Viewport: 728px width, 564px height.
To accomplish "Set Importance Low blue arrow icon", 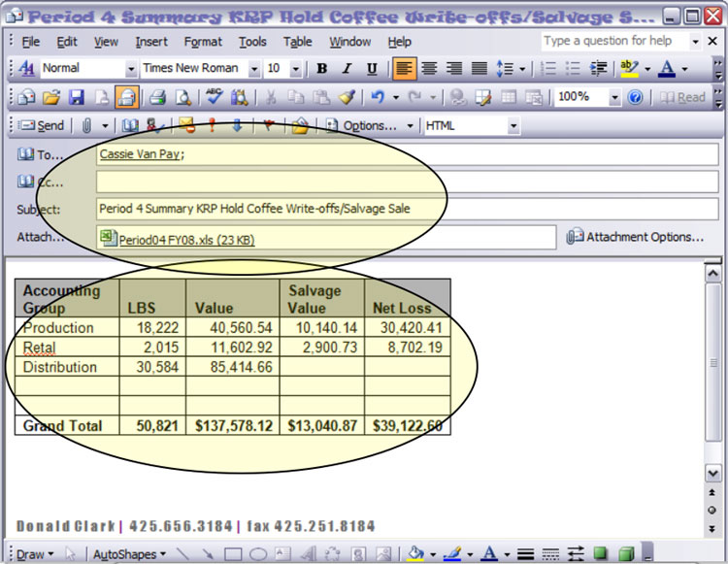I will coord(237,126).
